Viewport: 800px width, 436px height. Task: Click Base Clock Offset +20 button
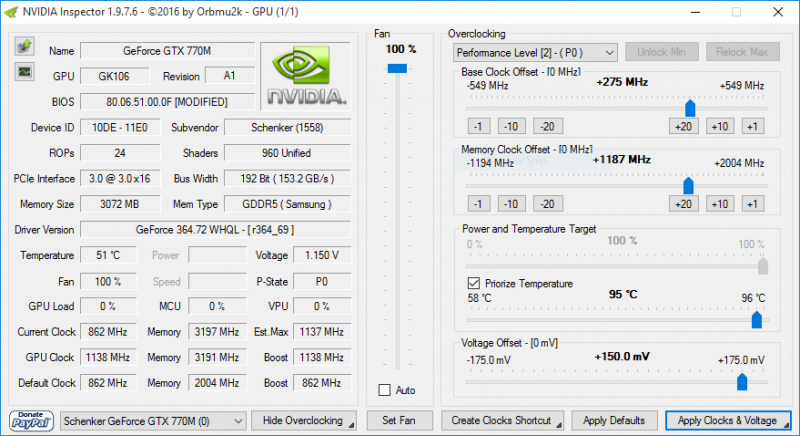tap(684, 126)
